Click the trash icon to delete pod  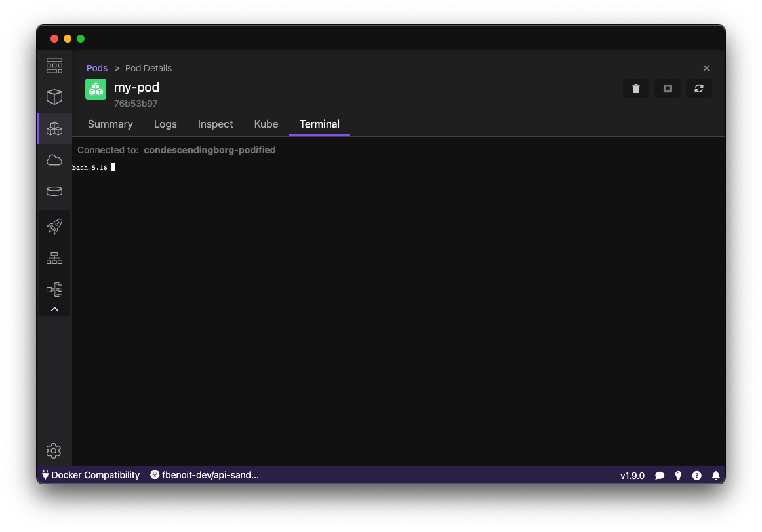(636, 88)
